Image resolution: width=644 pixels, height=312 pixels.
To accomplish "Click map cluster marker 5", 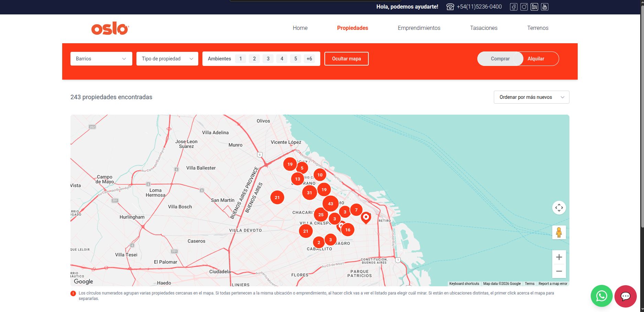I will (302, 168).
